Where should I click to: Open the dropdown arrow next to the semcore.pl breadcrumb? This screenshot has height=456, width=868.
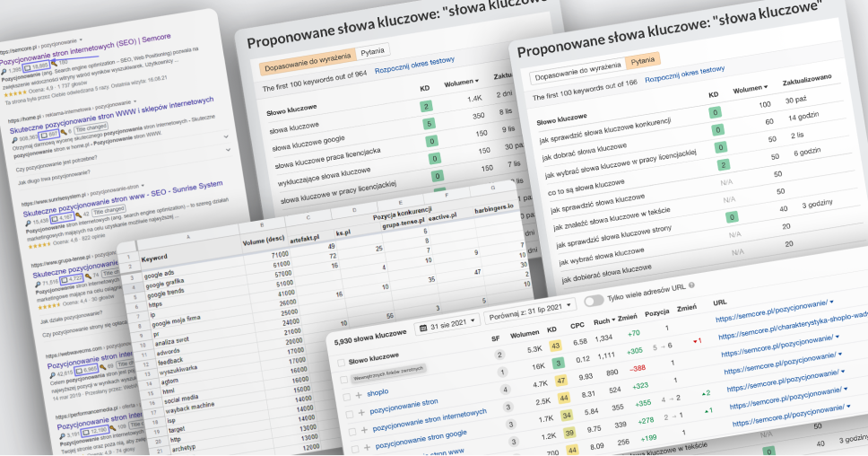tap(81, 39)
